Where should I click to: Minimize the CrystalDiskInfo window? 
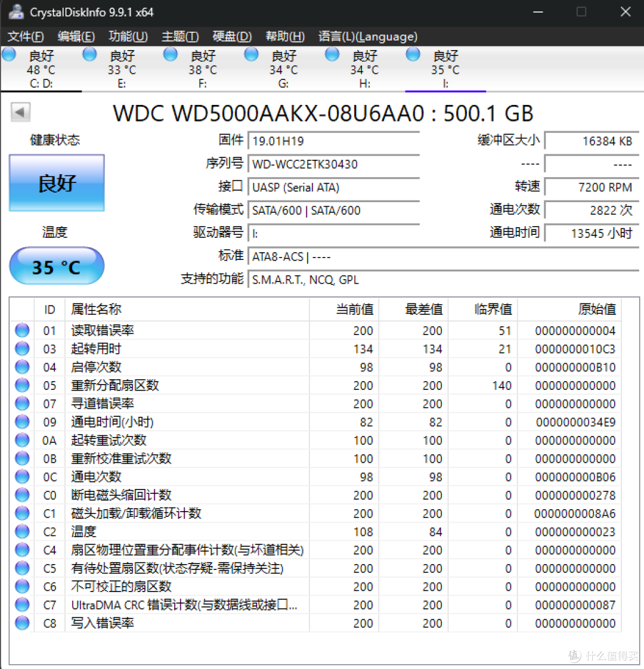point(538,12)
